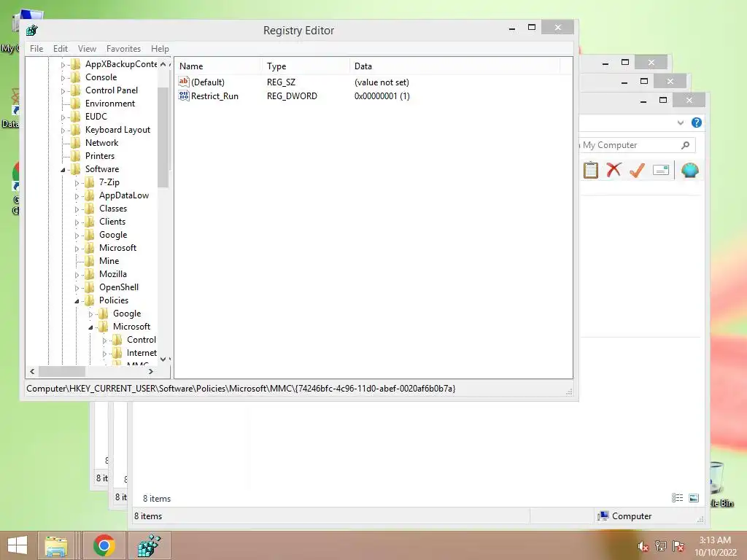
Task: Select the Mine folder icon
Action: click(x=89, y=261)
